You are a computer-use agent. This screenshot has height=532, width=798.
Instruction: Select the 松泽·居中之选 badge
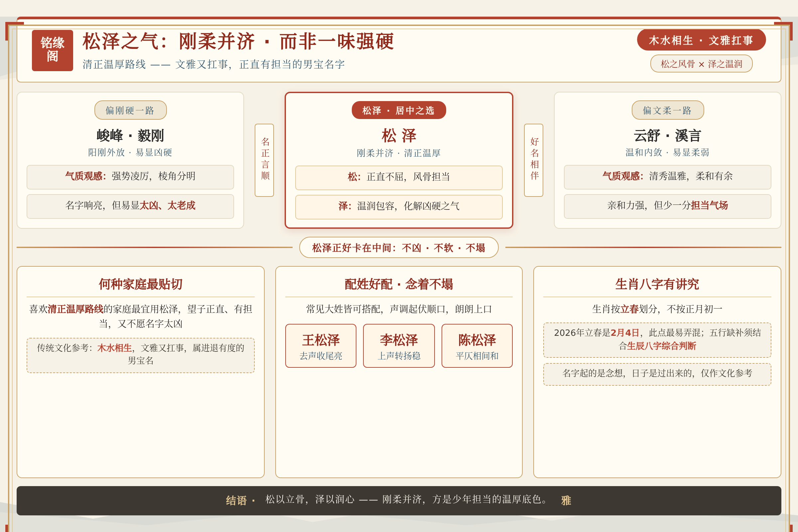tap(399, 110)
